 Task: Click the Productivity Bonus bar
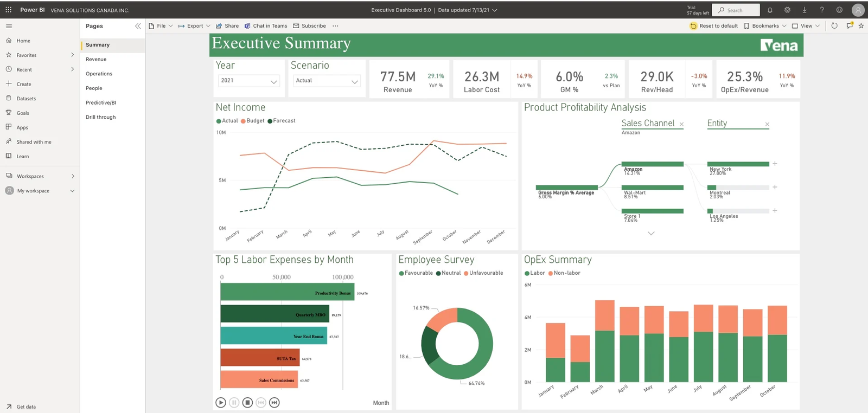pyautogui.click(x=286, y=293)
